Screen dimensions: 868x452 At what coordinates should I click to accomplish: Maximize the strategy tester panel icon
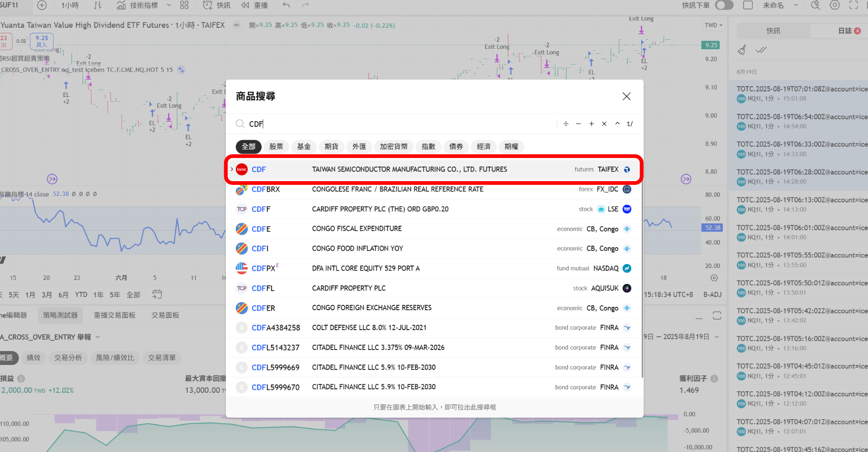pos(717,316)
